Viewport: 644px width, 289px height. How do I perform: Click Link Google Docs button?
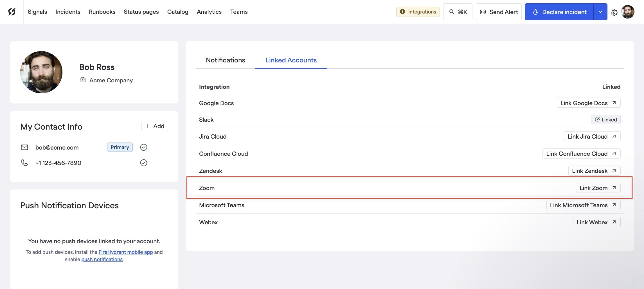point(589,103)
